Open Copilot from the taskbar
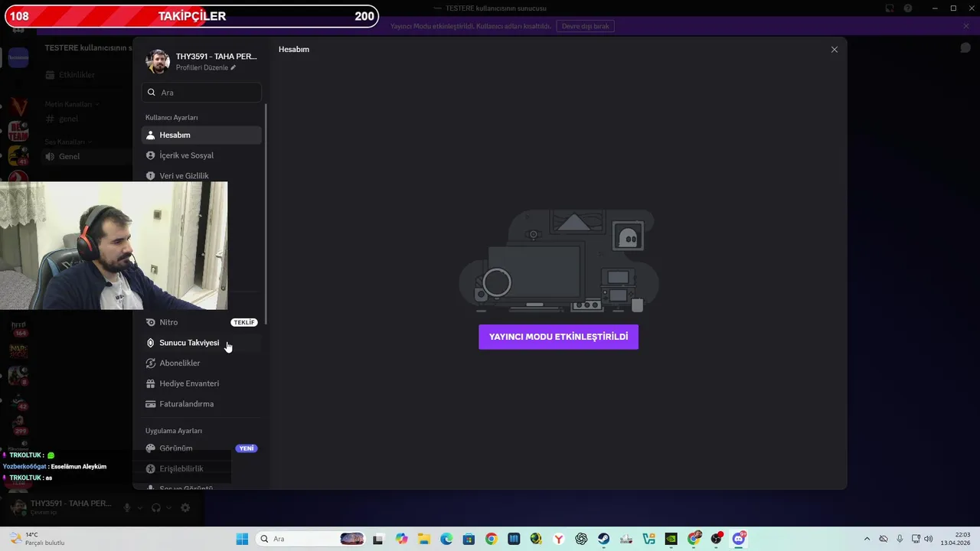The width and height of the screenshot is (980, 551). click(402, 539)
